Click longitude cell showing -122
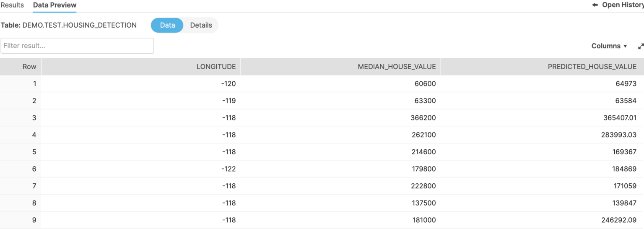Viewport: 644px width, 229px height. pyautogui.click(x=229, y=169)
